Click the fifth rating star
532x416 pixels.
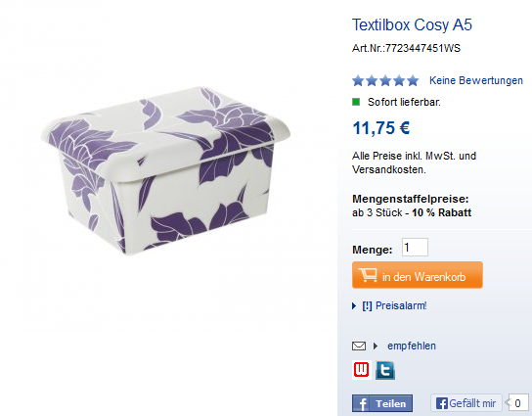[x=413, y=81]
